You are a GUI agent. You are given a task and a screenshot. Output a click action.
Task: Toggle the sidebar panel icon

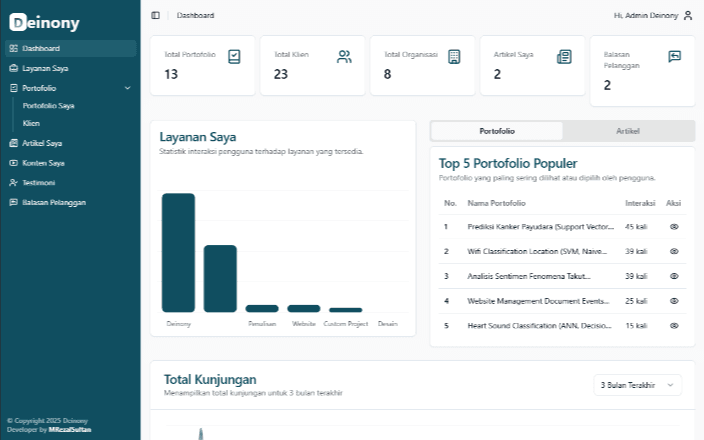(x=155, y=15)
